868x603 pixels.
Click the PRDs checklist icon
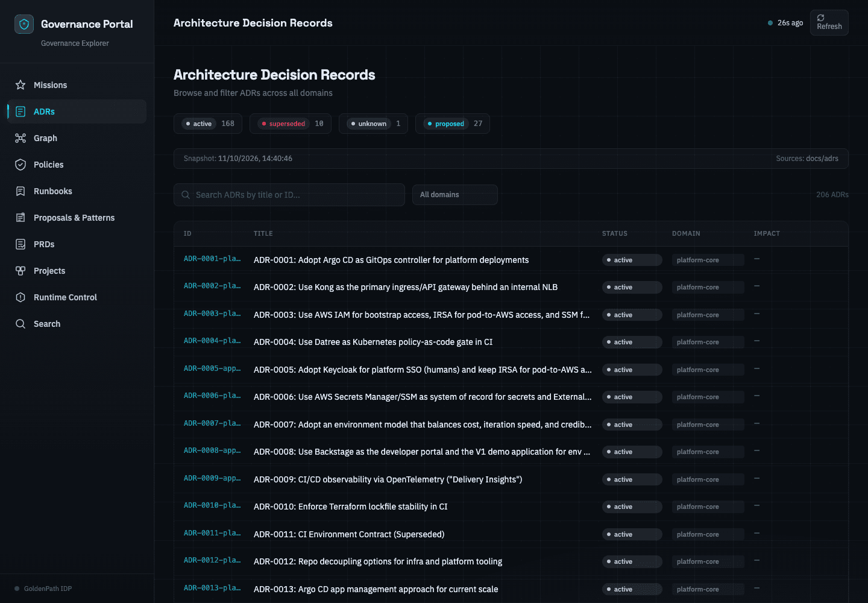[x=20, y=244]
